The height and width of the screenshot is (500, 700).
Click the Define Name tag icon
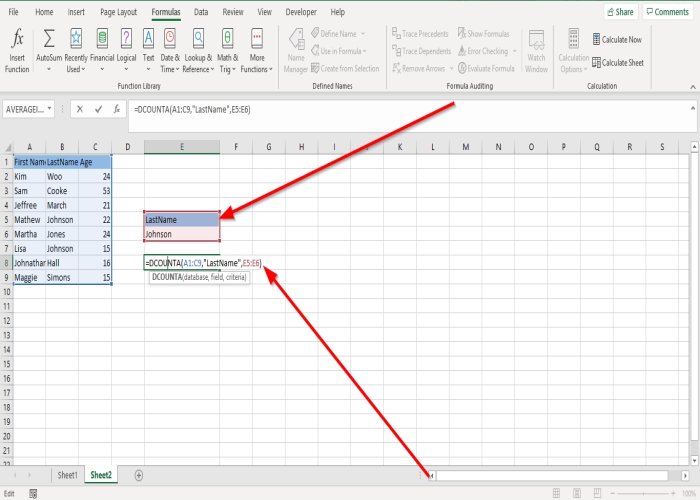[315, 33]
